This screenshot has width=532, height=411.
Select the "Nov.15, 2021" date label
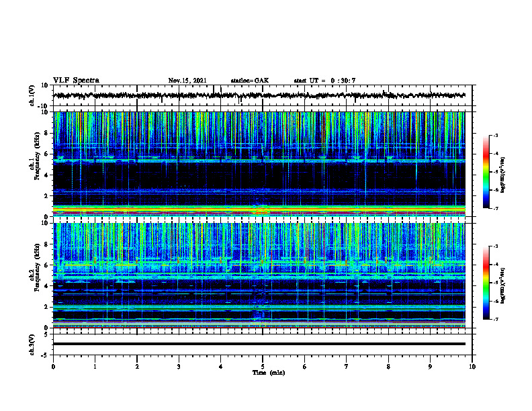coord(187,81)
